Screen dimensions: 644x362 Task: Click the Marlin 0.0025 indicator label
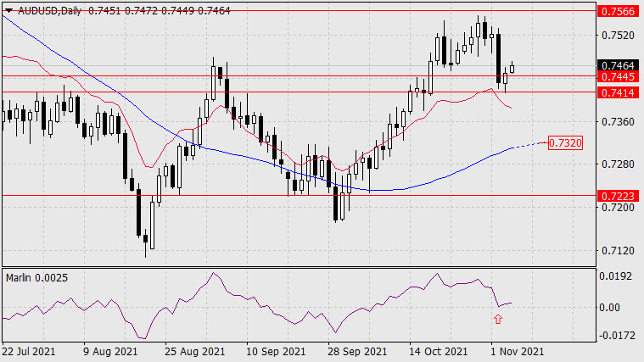click(x=37, y=278)
